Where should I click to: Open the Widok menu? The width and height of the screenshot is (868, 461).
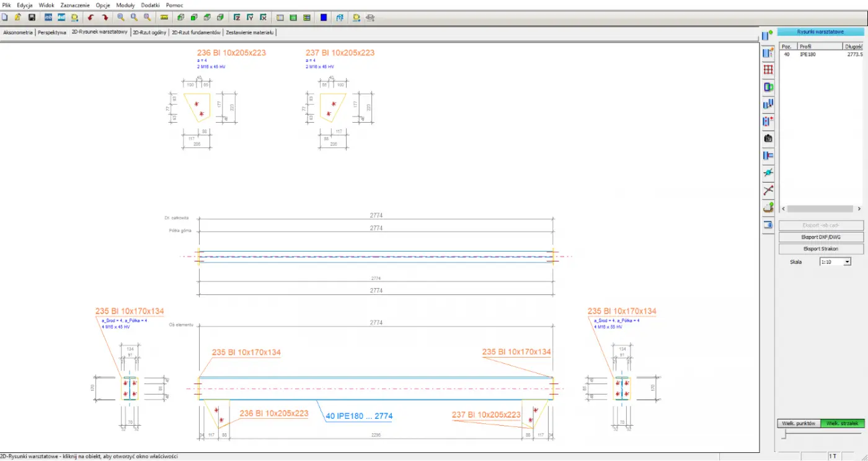(46, 5)
